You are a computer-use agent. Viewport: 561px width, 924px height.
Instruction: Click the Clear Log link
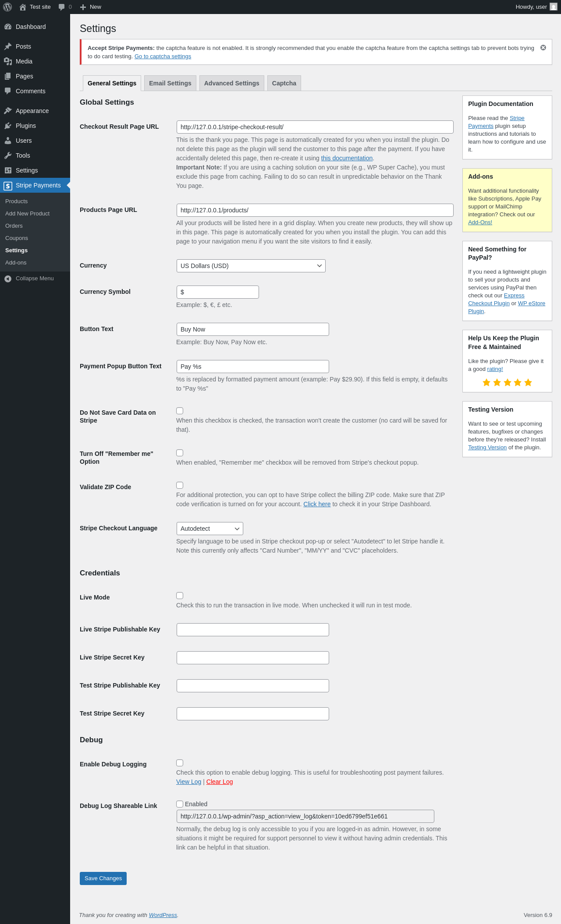(220, 782)
